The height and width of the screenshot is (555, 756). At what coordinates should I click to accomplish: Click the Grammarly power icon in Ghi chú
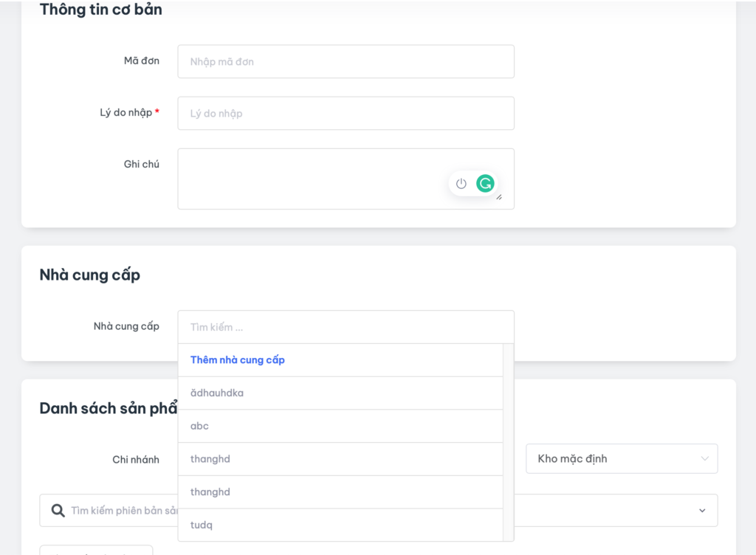tap(461, 184)
